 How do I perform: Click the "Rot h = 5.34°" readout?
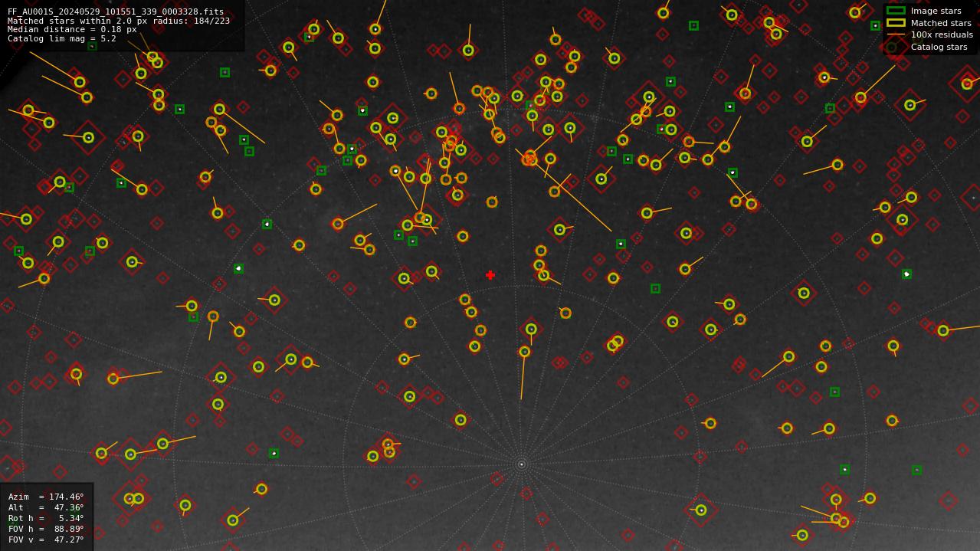46,518
